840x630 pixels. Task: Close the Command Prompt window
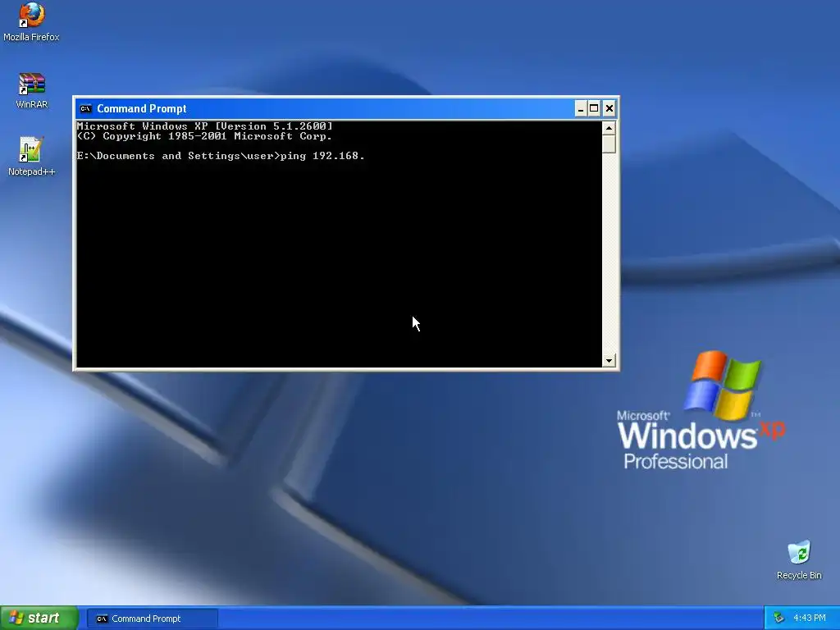pos(609,109)
